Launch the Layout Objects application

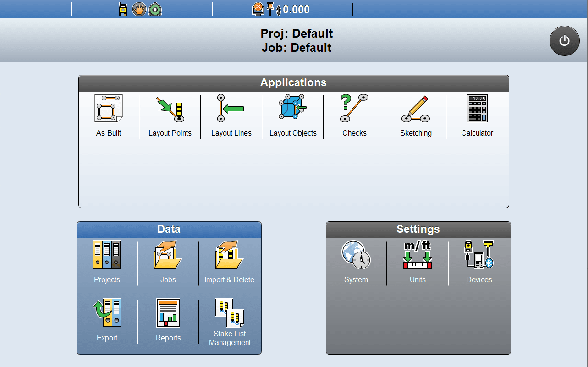click(x=292, y=115)
